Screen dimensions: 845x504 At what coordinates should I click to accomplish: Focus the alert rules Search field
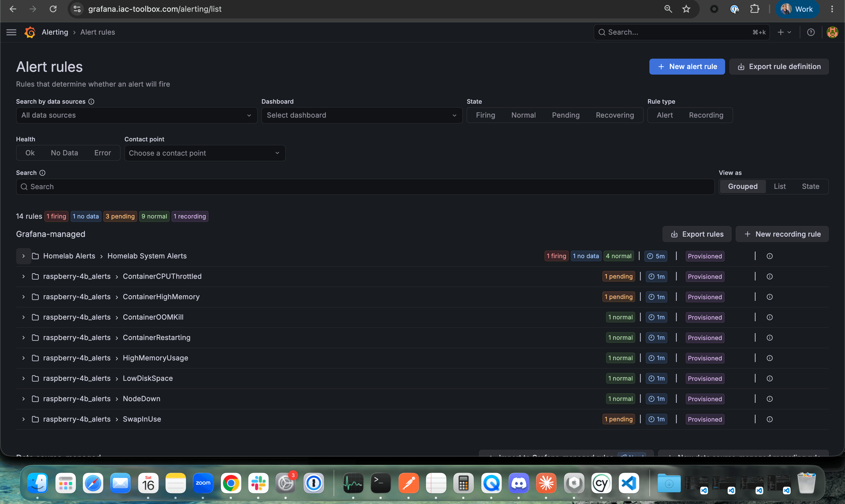coord(365,187)
